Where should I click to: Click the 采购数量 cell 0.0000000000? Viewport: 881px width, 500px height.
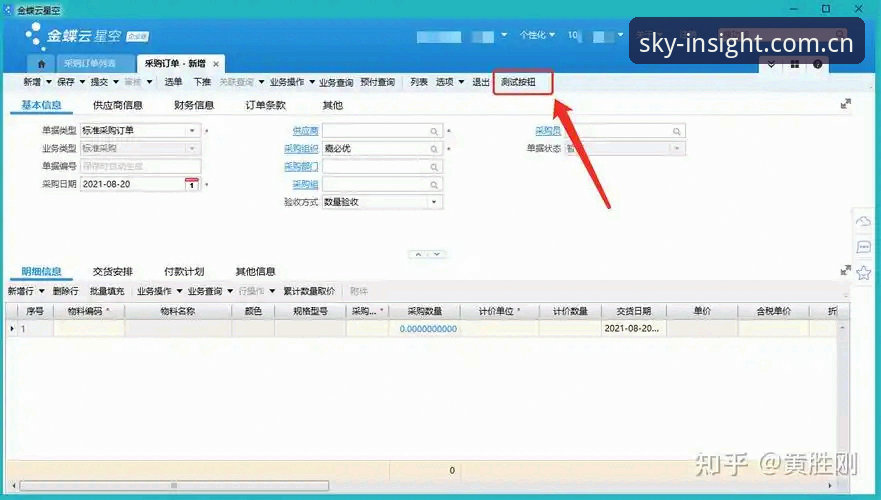click(x=424, y=329)
